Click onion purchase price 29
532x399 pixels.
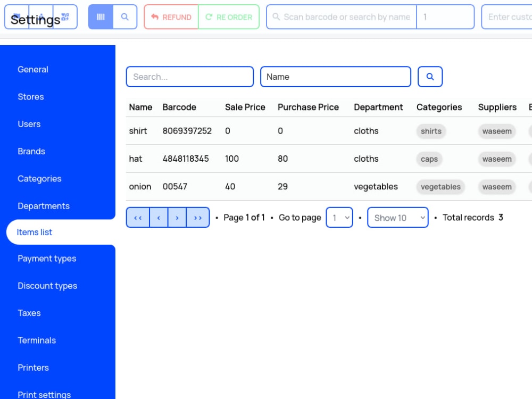[282, 187]
